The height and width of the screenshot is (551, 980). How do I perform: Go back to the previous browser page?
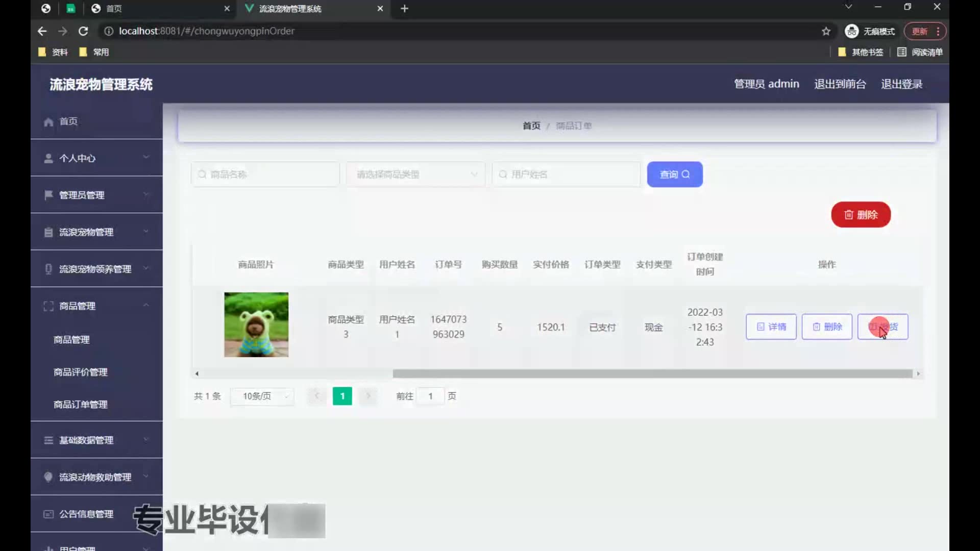[x=42, y=31]
